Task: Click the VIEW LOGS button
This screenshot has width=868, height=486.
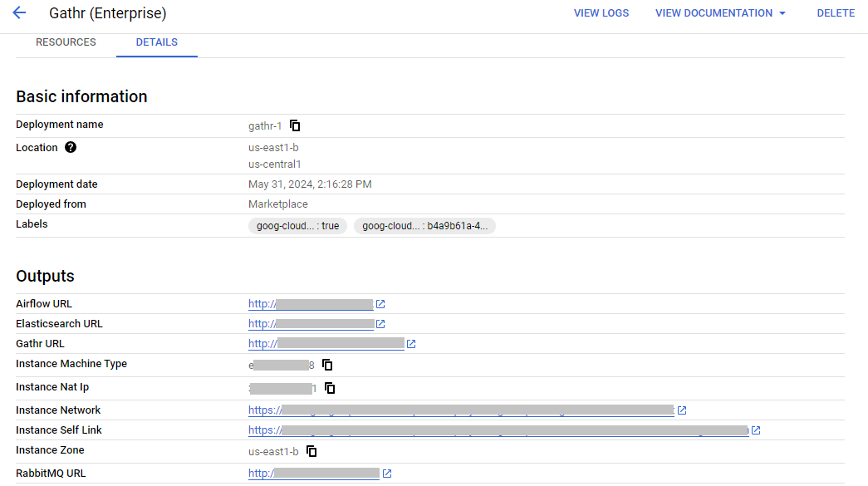Action: pyautogui.click(x=601, y=12)
